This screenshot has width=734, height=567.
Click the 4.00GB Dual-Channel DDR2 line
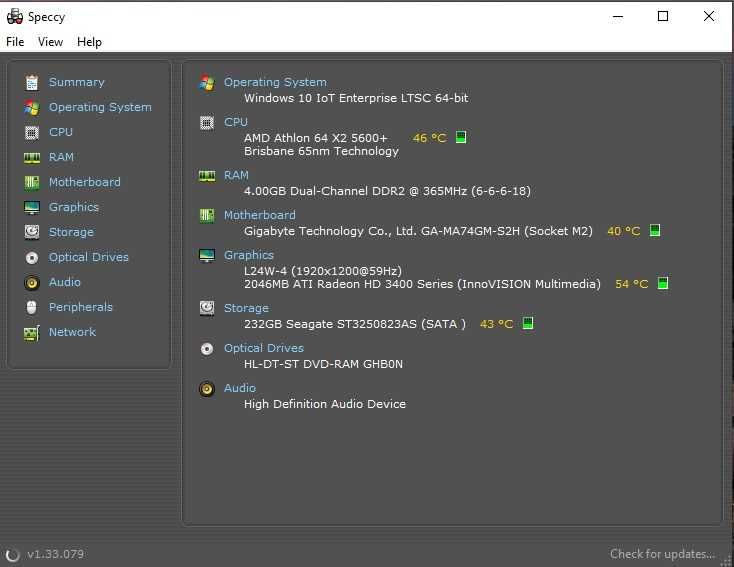coord(387,191)
